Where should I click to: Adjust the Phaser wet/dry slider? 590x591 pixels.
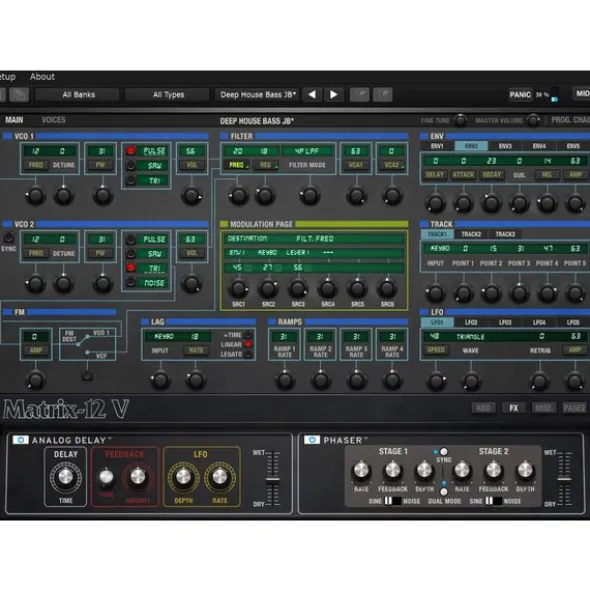pos(564,479)
